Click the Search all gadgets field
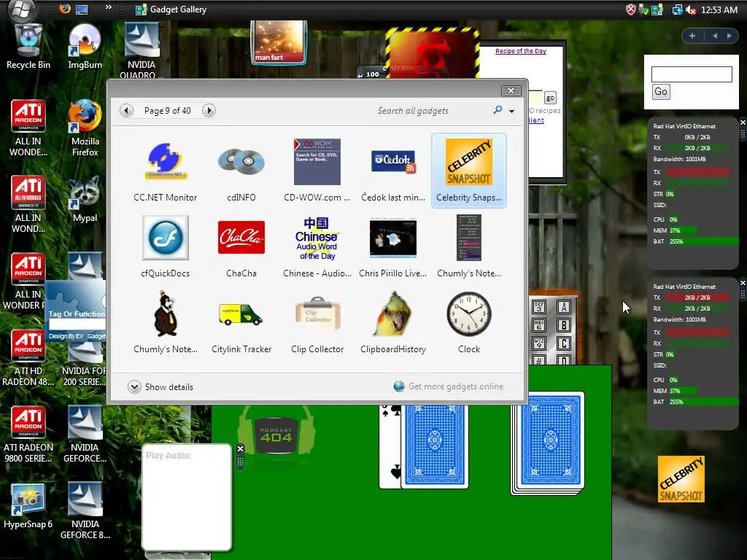The image size is (747, 560). tap(431, 111)
